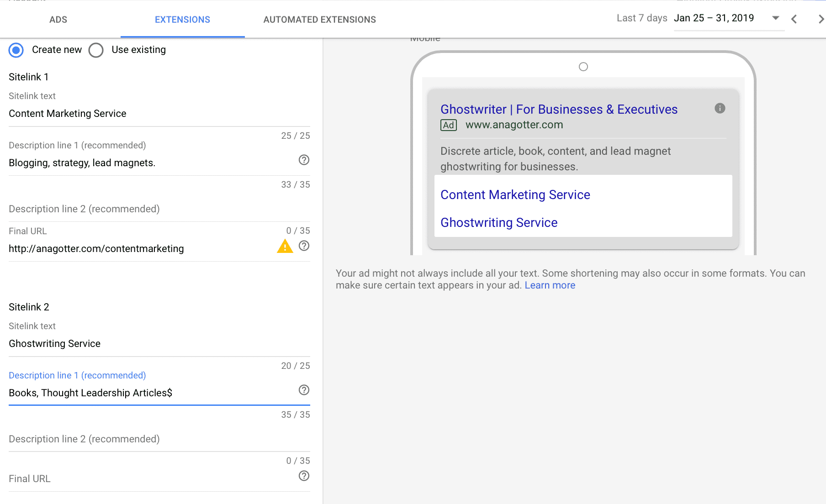Click Sitelink 1 Description line 2 field
This screenshot has width=826, height=504.
pos(159,209)
